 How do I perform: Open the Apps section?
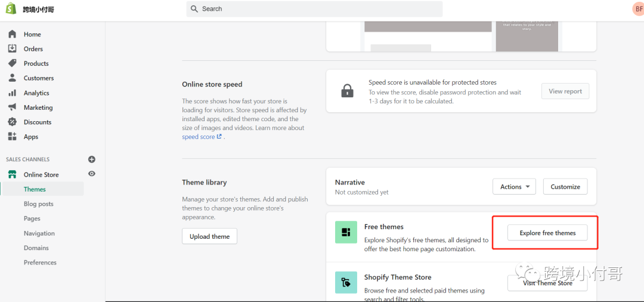click(31, 137)
